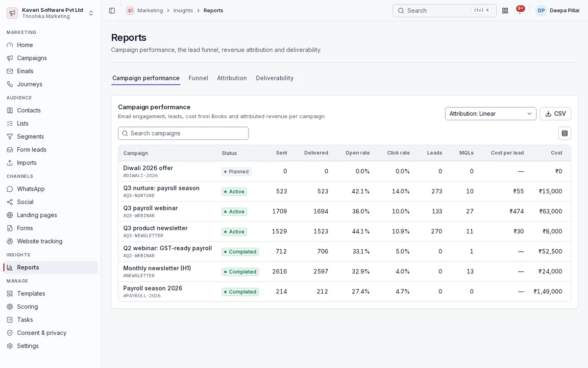Image resolution: width=588 pixels, height=368 pixels.
Task: Click the Leads column header
Action: click(x=435, y=153)
